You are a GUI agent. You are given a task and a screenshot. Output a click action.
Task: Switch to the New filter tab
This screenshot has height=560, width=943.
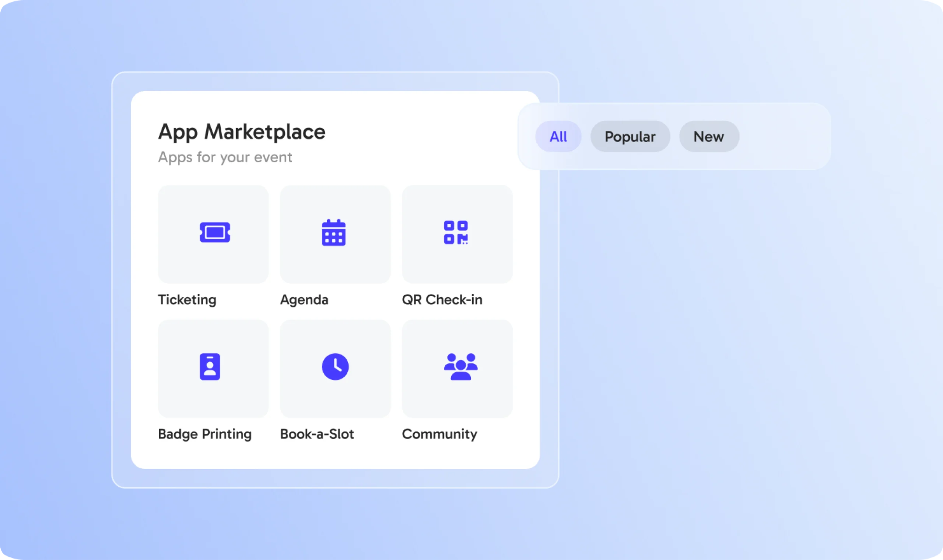coord(709,136)
